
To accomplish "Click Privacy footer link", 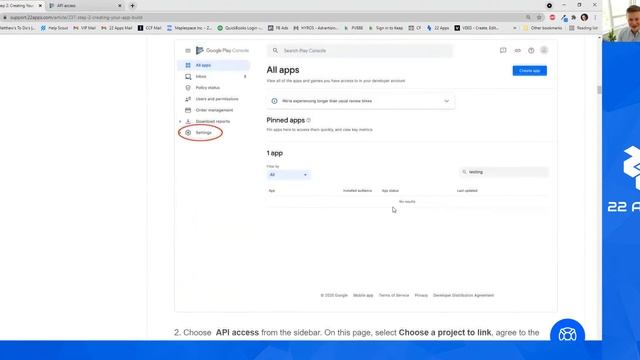I will pyautogui.click(x=421, y=295).
